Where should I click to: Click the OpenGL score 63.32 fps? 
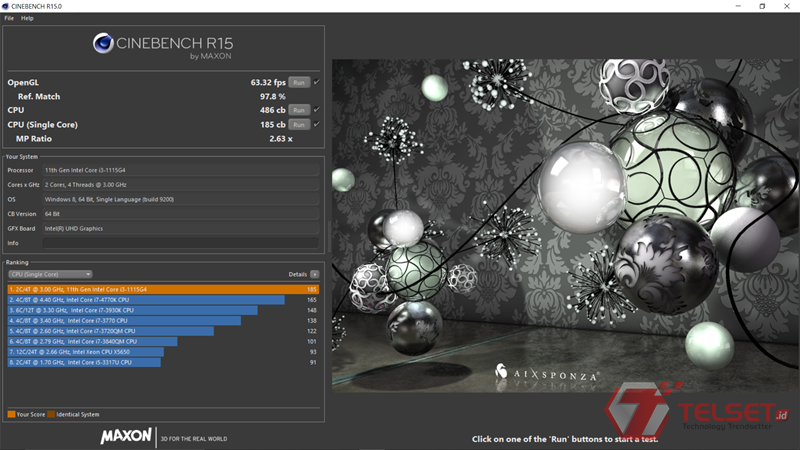click(x=268, y=82)
